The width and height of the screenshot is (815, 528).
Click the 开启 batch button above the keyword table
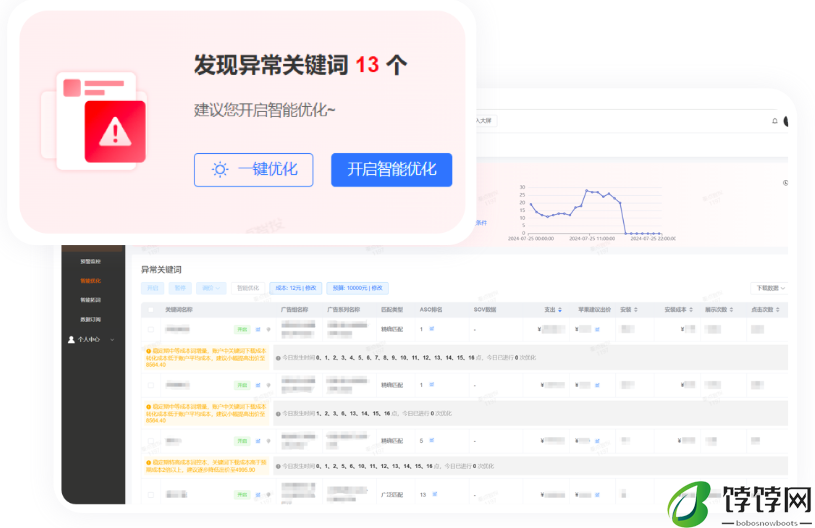coord(152,288)
